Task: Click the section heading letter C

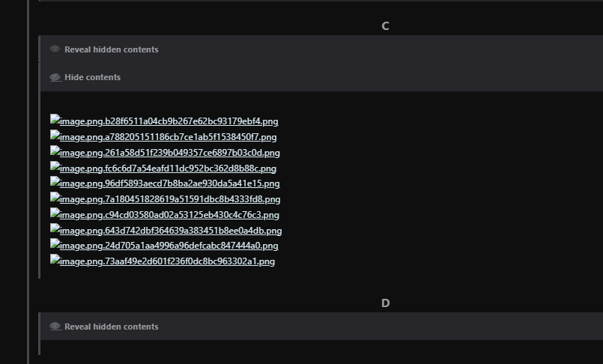Action: coord(385,26)
